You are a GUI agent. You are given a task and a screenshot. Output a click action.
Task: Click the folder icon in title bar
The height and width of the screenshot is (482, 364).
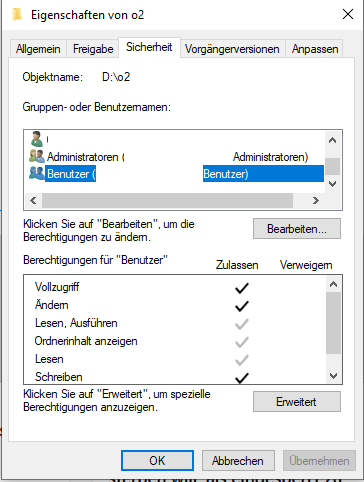pyautogui.click(x=17, y=14)
